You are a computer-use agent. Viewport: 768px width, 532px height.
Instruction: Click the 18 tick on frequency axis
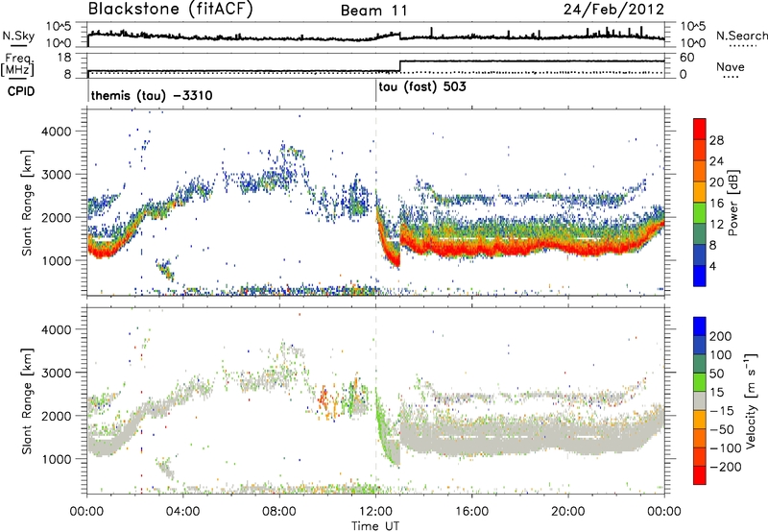[63, 58]
